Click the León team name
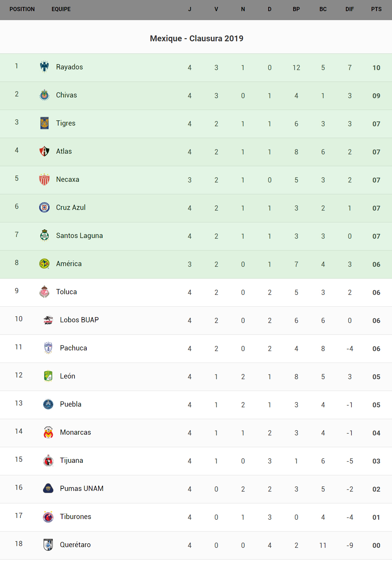 68,376
